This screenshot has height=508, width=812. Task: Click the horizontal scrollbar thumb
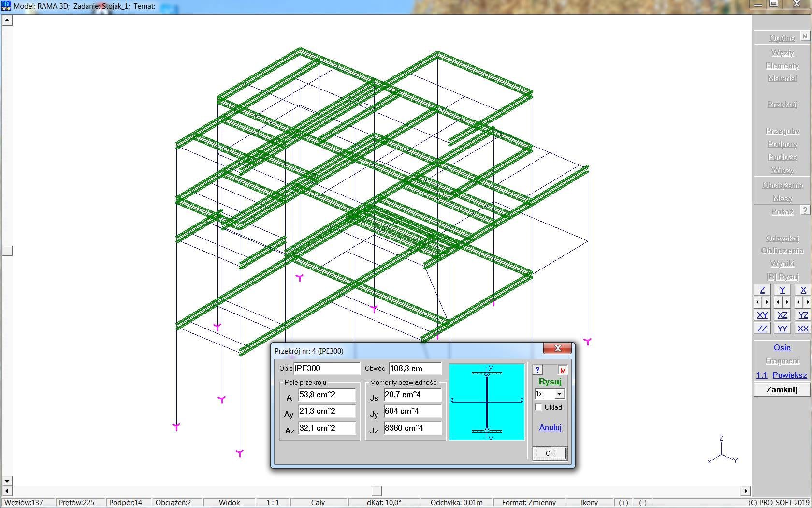(x=376, y=491)
